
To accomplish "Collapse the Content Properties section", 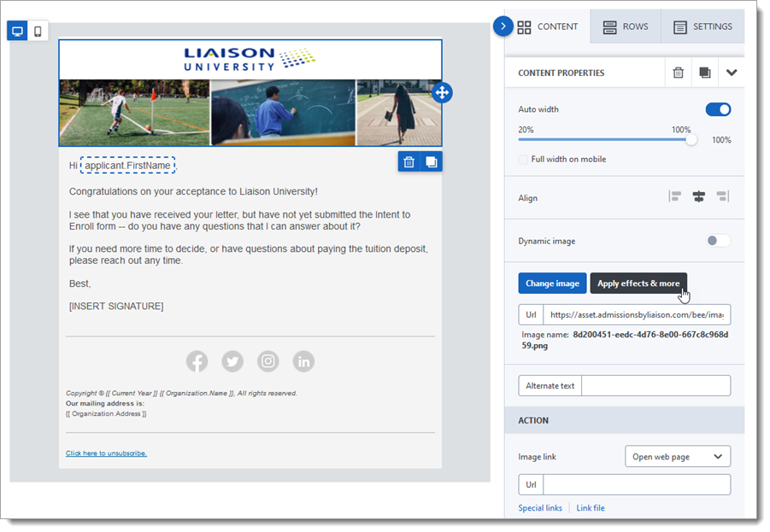I will (732, 73).
